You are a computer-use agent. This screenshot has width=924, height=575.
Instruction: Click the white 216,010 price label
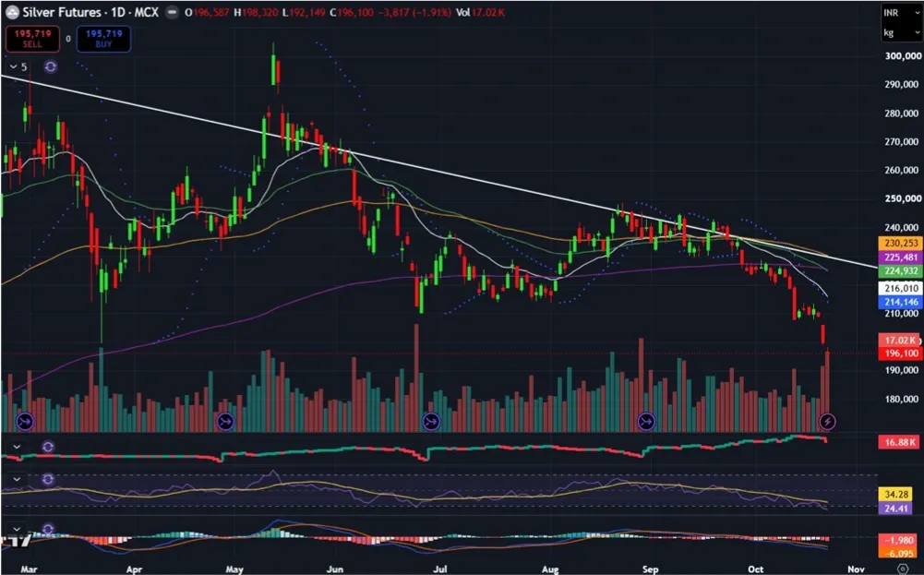[900, 289]
